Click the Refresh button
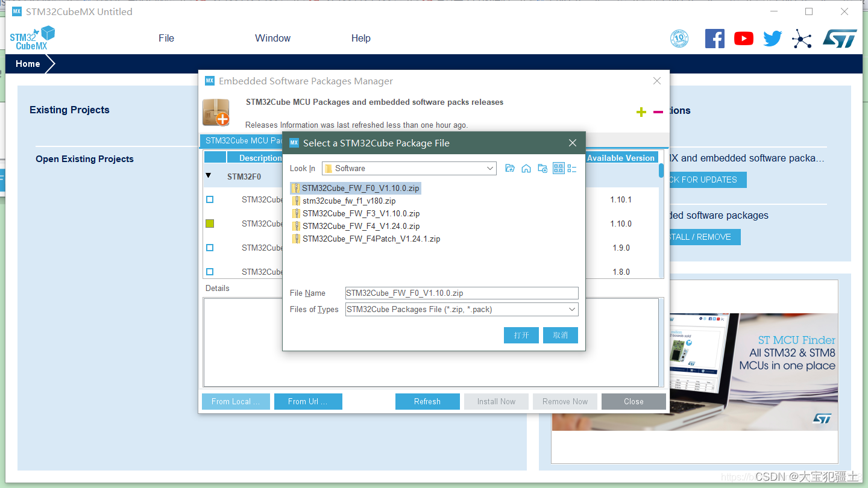 click(427, 402)
